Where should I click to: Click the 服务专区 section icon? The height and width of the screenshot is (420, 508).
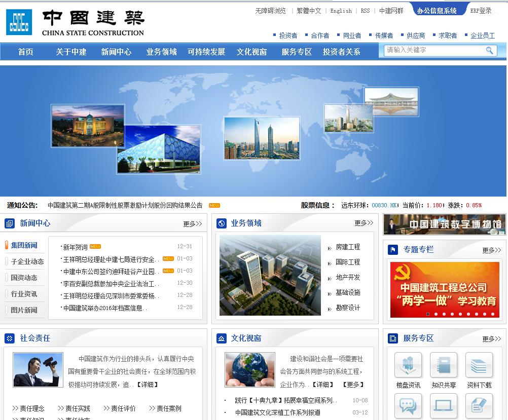[393, 338]
